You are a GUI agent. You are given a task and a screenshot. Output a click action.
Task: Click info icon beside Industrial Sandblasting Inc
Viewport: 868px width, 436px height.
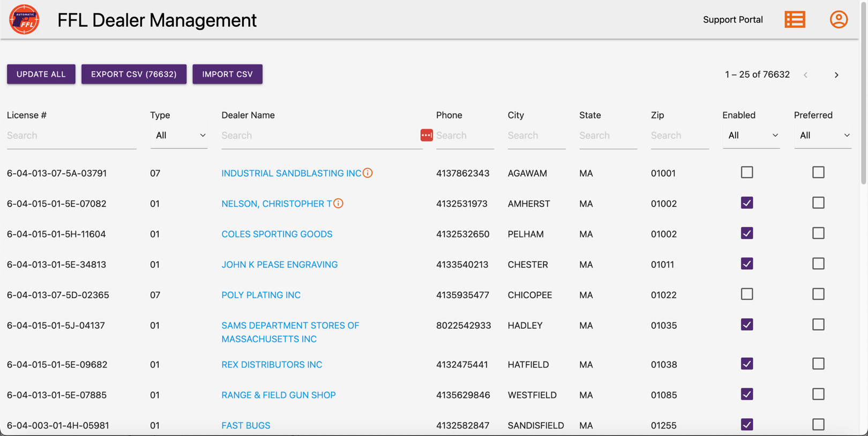[x=368, y=173]
